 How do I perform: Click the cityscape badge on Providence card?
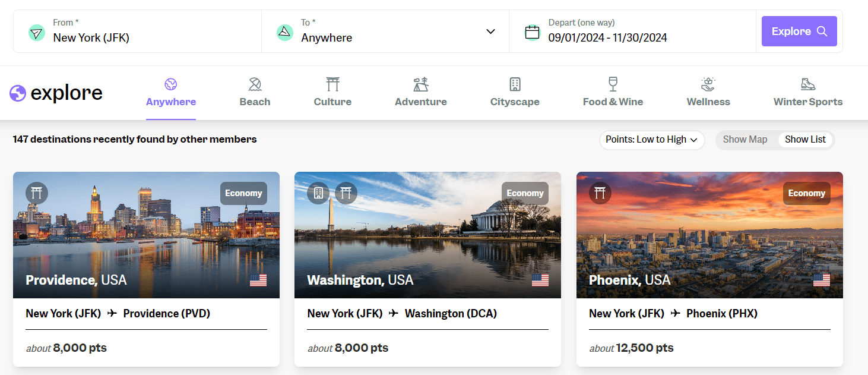36,193
